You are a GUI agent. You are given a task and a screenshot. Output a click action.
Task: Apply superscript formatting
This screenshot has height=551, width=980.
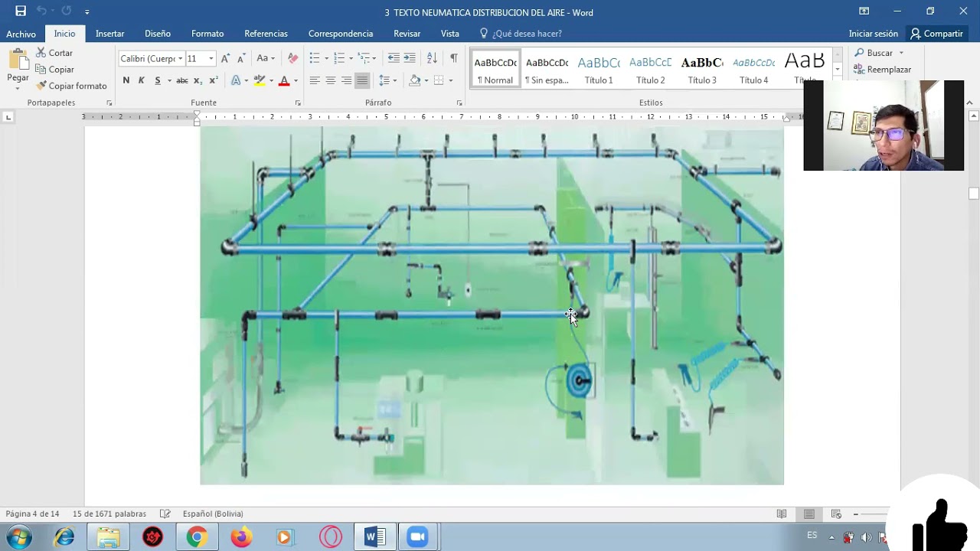click(214, 80)
